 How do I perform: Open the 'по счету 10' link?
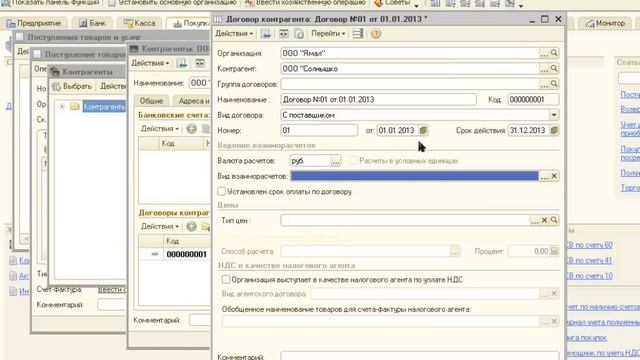[x=589, y=276]
